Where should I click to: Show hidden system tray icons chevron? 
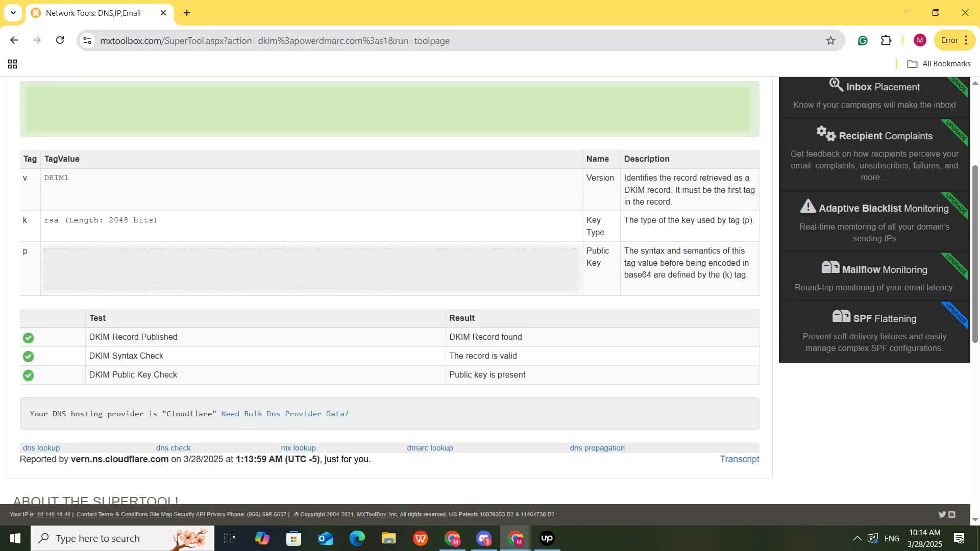pyautogui.click(x=857, y=538)
